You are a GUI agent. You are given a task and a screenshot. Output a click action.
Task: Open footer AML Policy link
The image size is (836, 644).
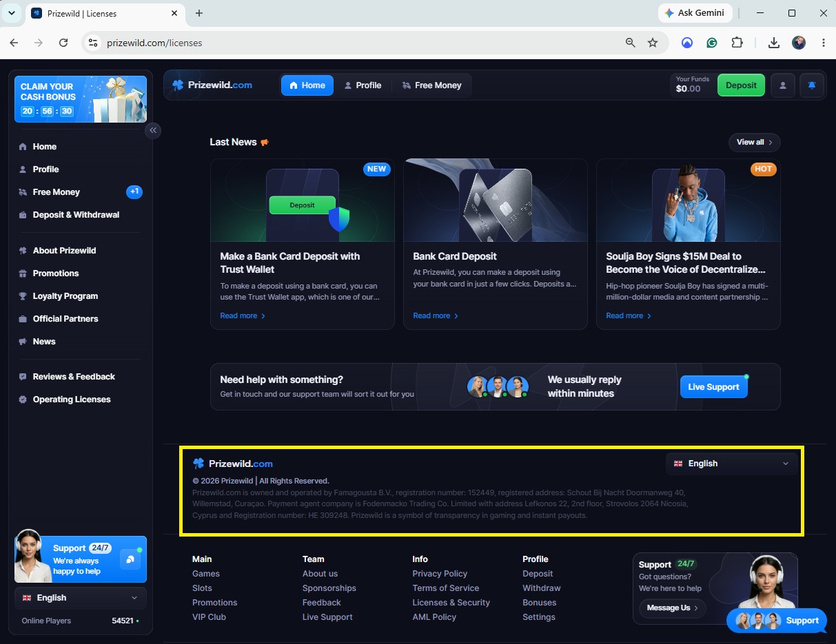click(x=434, y=617)
